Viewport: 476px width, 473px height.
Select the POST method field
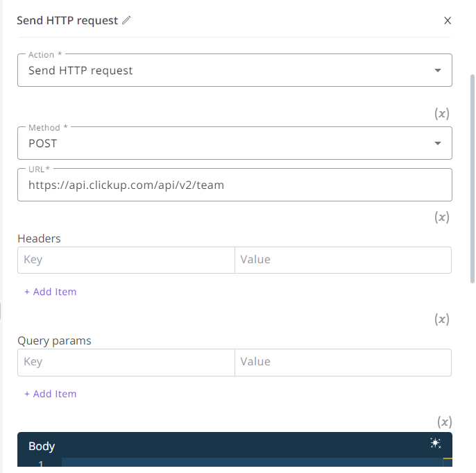(235, 143)
